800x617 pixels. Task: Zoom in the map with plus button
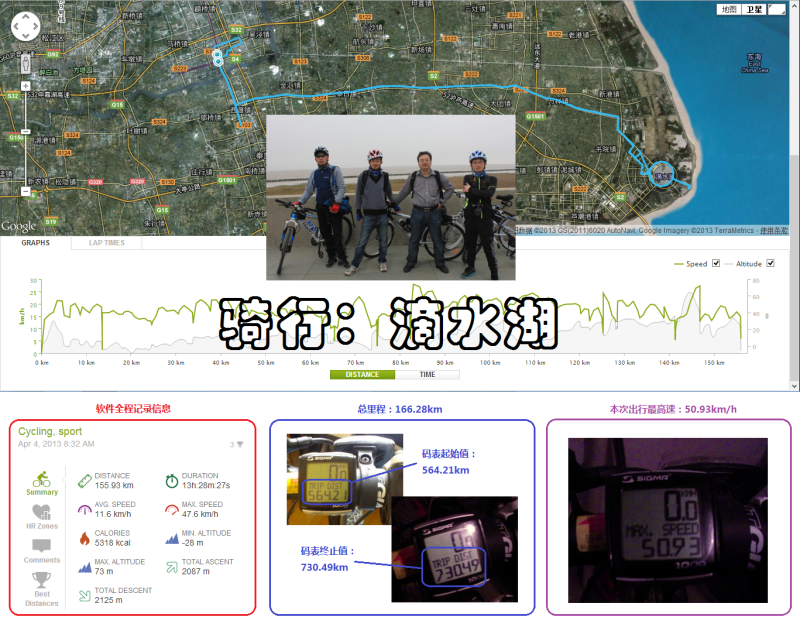tap(26, 86)
